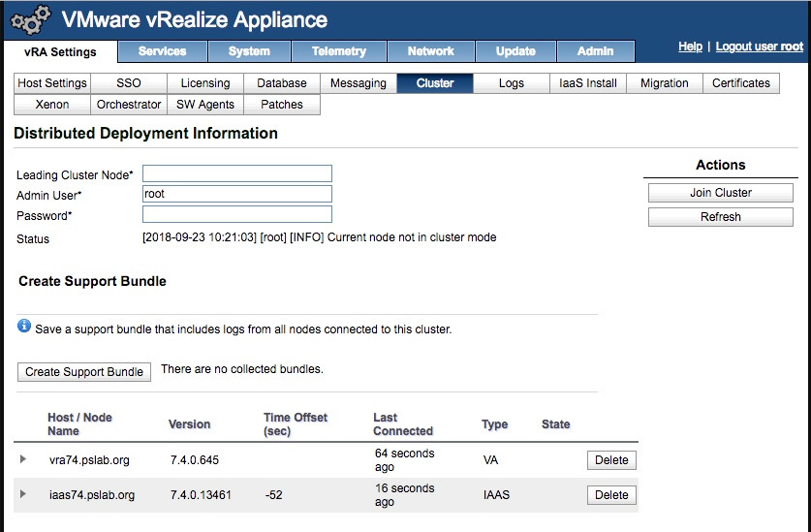The image size is (811, 532).
Task: Open the IaaS Install sub-tab
Action: [588, 83]
